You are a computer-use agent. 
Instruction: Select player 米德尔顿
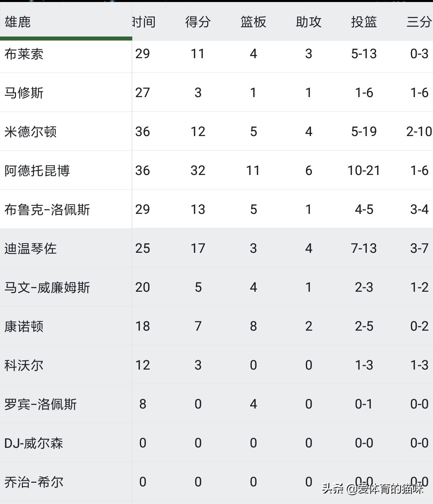coord(30,132)
